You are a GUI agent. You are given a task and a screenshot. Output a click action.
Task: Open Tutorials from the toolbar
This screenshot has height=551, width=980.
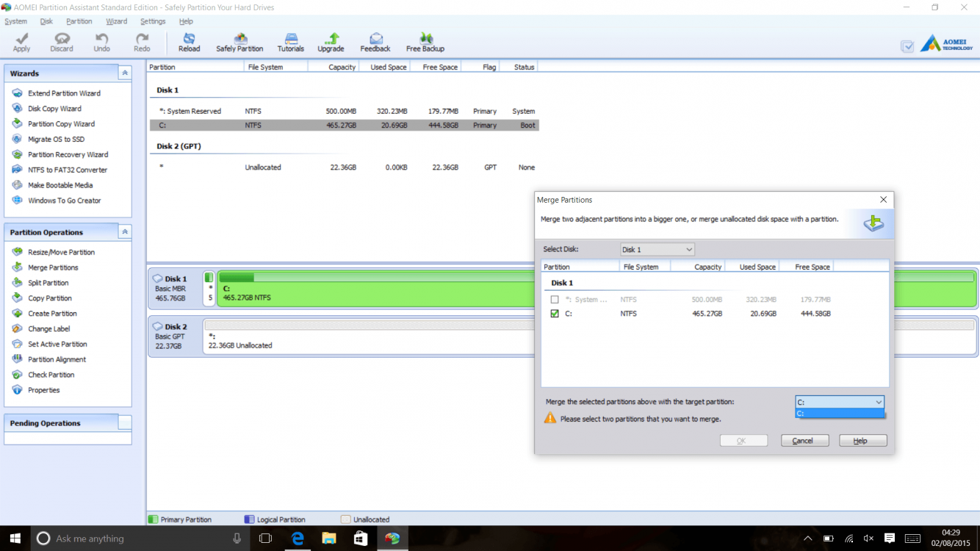(x=291, y=42)
